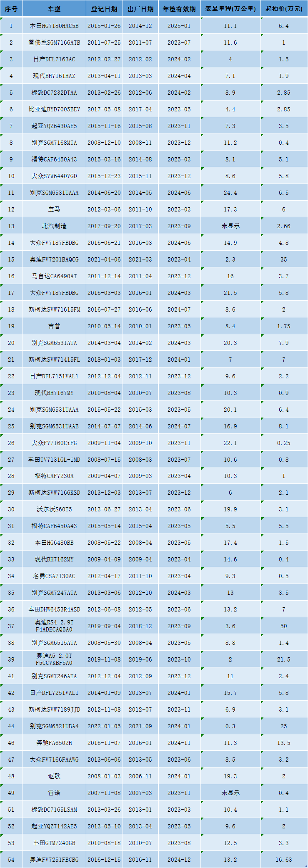Select cell 现代BH7162MY
308x868 pixels.
[54, 559]
